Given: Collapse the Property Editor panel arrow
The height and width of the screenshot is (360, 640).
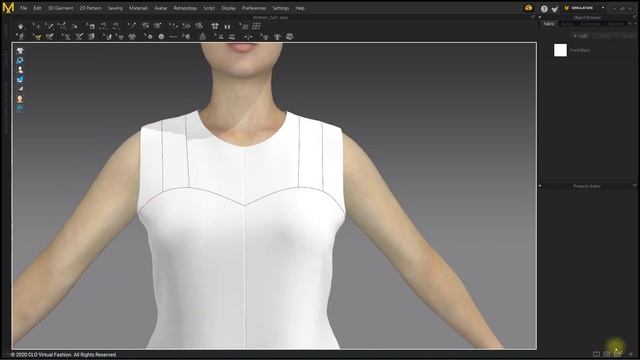Looking at the screenshot, I should pos(540,186).
